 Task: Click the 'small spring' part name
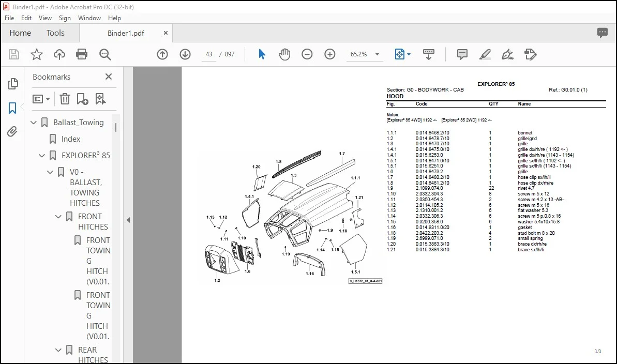(x=531, y=238)
